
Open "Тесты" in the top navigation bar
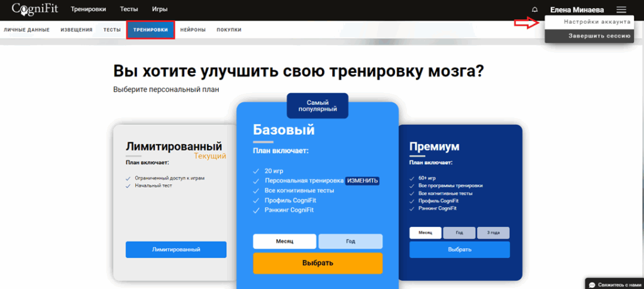click(x=128, y=10)
